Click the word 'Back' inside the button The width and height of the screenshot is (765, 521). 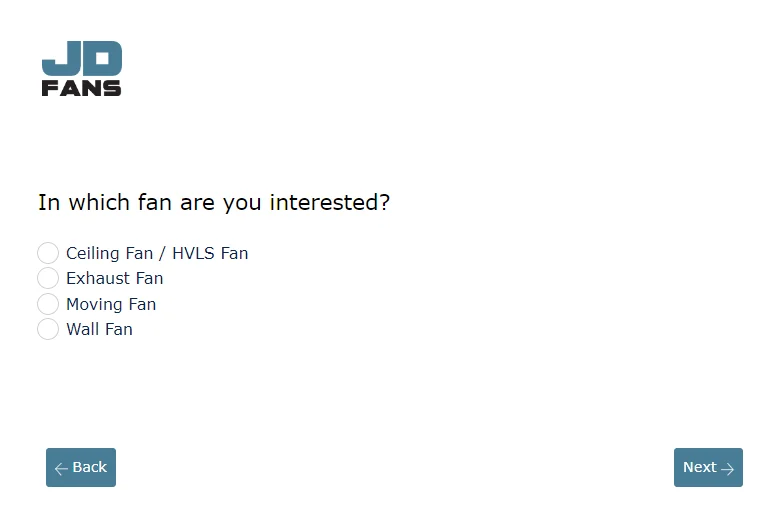point(89,467)
